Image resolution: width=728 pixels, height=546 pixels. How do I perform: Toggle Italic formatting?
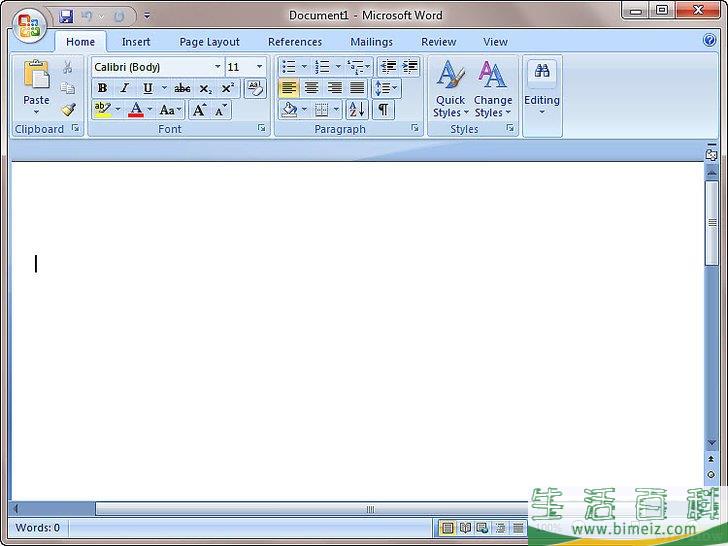[124, 88]
